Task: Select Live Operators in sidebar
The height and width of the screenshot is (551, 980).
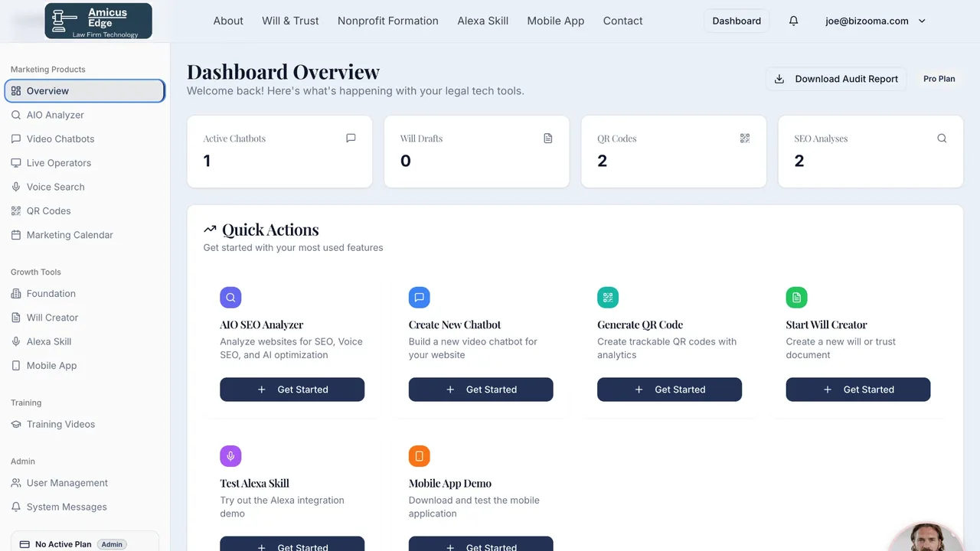Action: (85, 163)
